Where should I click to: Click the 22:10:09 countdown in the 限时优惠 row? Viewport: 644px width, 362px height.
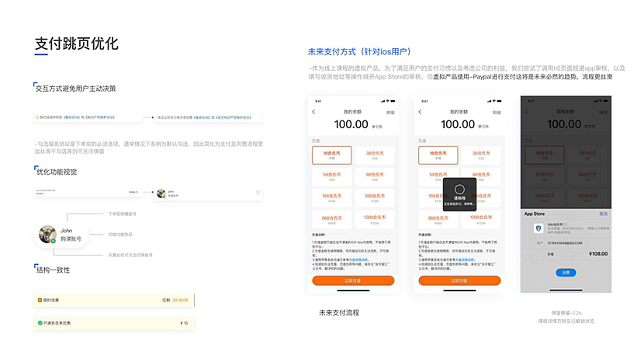[180, 301]
